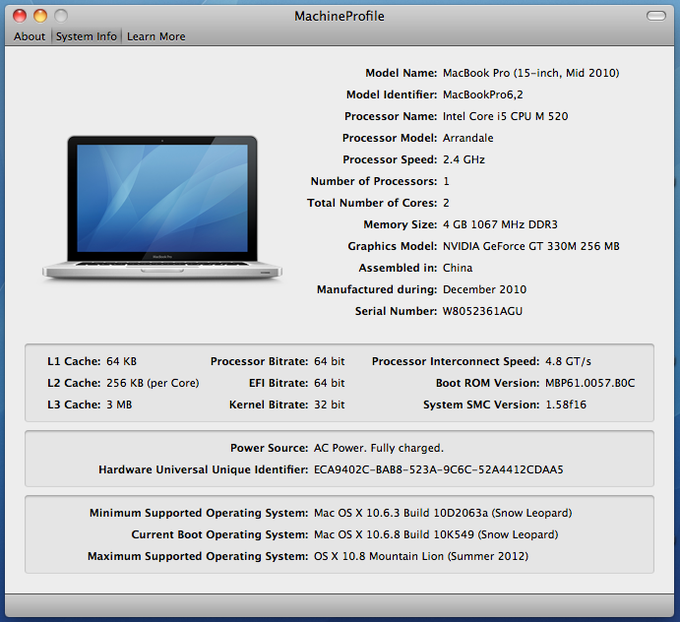This screenshot has height=622, width=680.
Task: Select processor model value 'Arrandale'
Action: click(x=468, y=138)
